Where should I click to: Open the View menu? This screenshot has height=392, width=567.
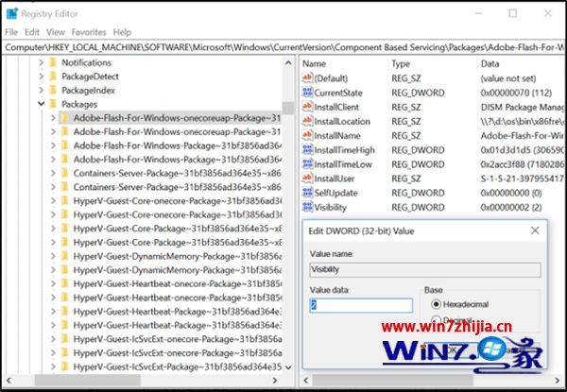pyautogui.click(x=56, y=32)
